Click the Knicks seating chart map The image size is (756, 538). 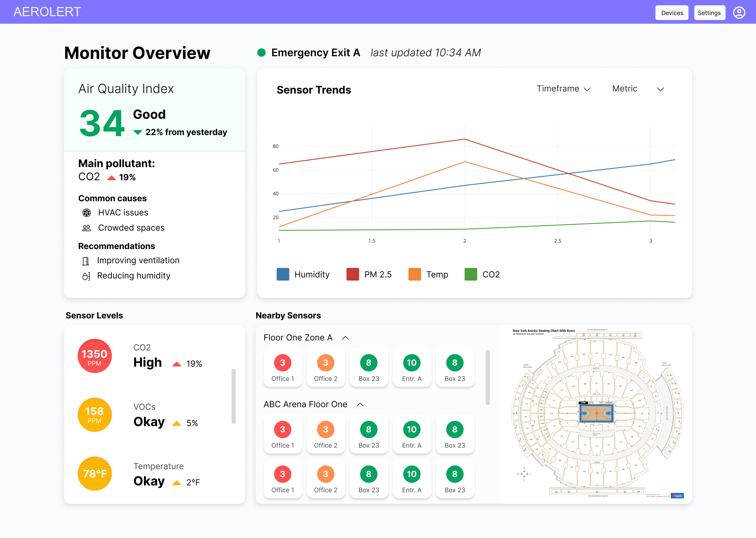click(596, 413)
